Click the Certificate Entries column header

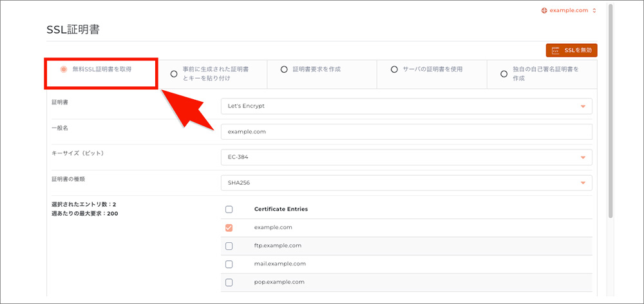coord(281,209)
